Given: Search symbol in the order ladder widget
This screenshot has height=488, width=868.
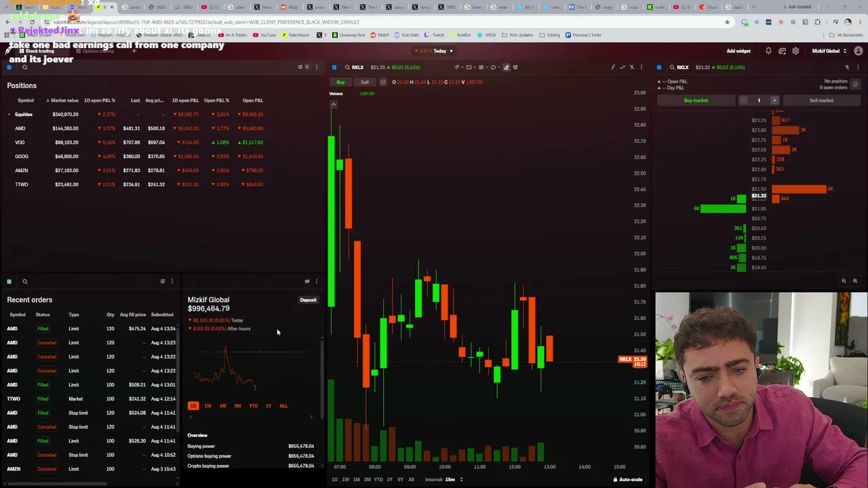Looking at the screenshot, I should click(672, 67).
